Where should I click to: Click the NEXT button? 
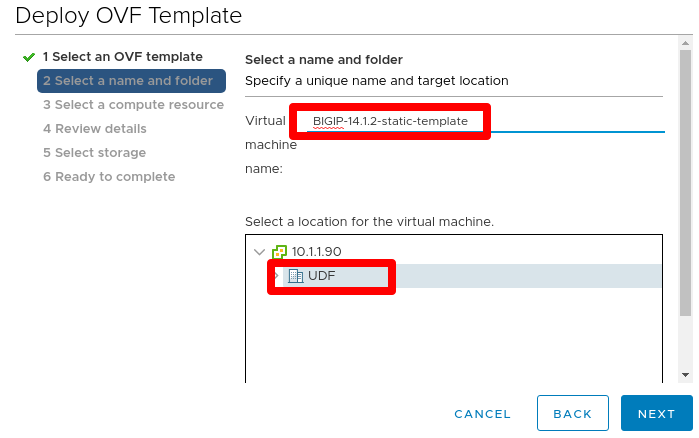pyautogui.click(x=657, y=413)
